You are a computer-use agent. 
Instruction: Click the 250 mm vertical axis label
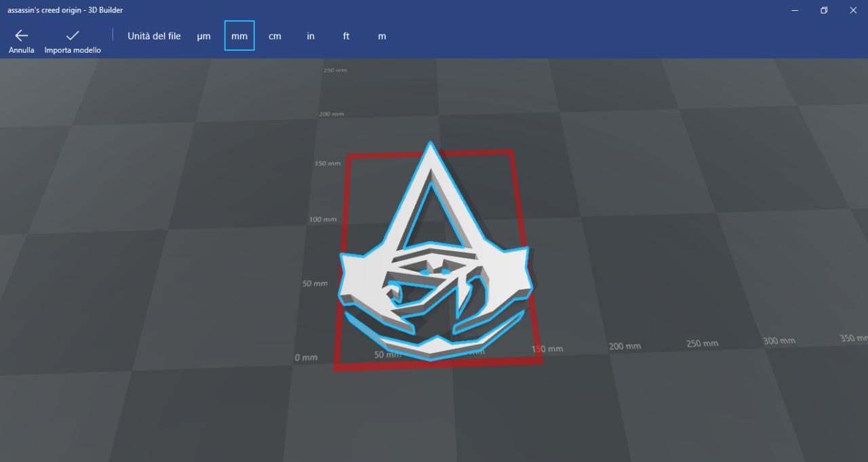pyautogui.click(x=336, y=70)
